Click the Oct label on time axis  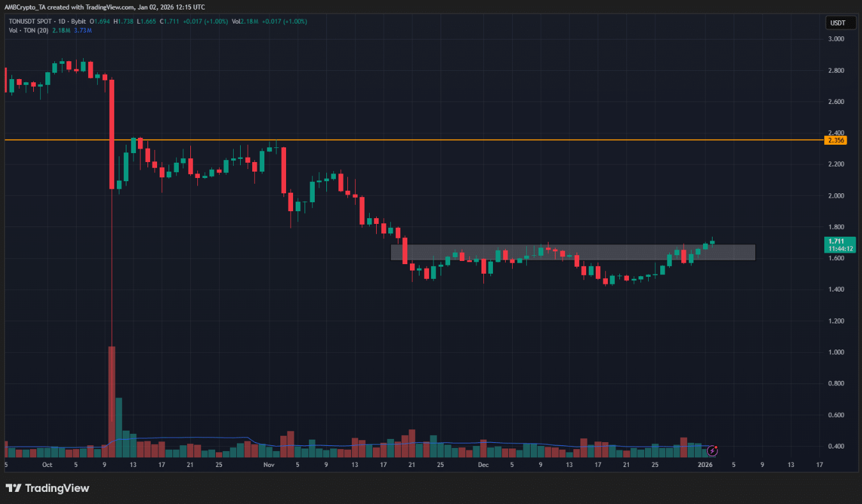pyautogui.click(x=47, y=465)
